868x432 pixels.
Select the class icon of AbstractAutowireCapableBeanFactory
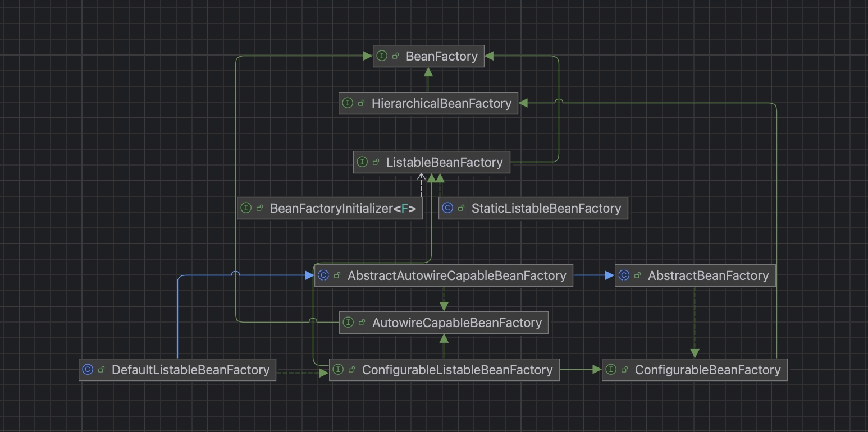pyautogui.click(x=324, y=275)
